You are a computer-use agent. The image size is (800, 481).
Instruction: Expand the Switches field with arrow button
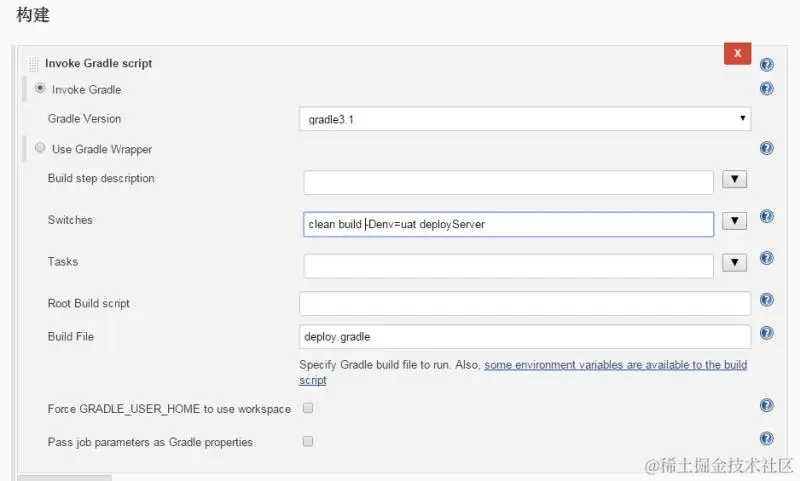735,221
